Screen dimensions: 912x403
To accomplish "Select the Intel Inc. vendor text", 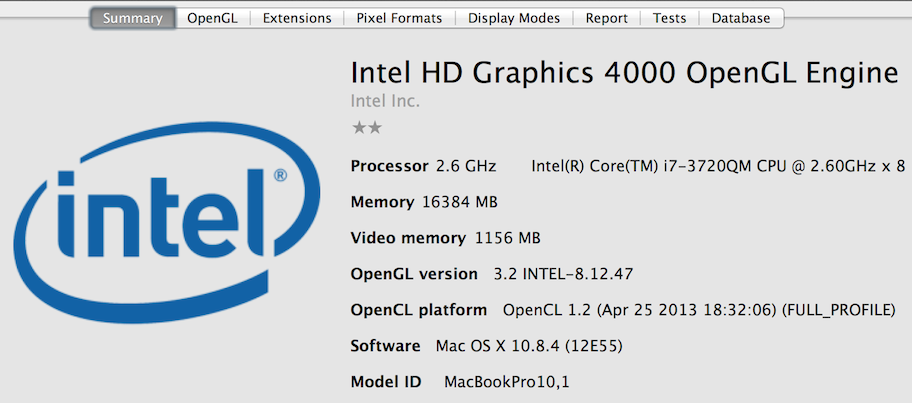I will pos(385,101).
